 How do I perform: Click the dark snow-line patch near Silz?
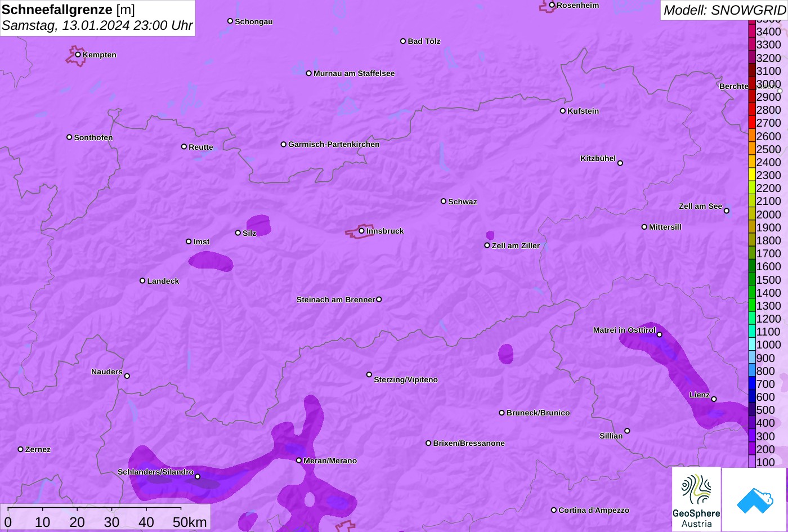click(x=259, y=225)
